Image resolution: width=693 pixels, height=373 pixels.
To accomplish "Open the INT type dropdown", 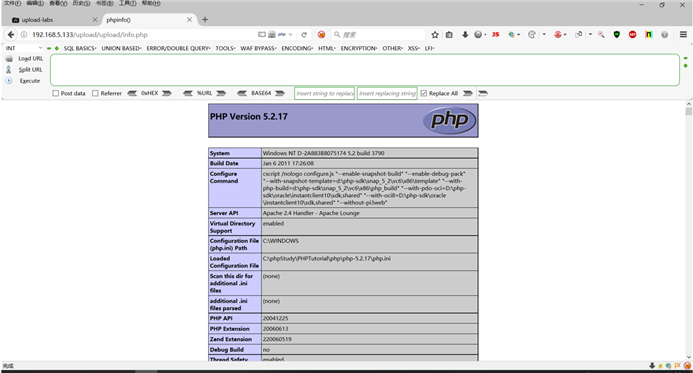I will (24, 48).
